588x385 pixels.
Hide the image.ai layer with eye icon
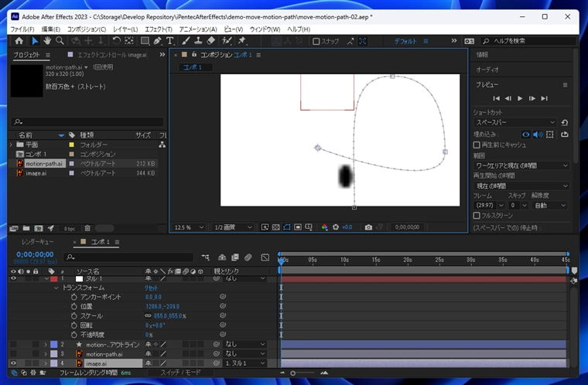point(14,363)
